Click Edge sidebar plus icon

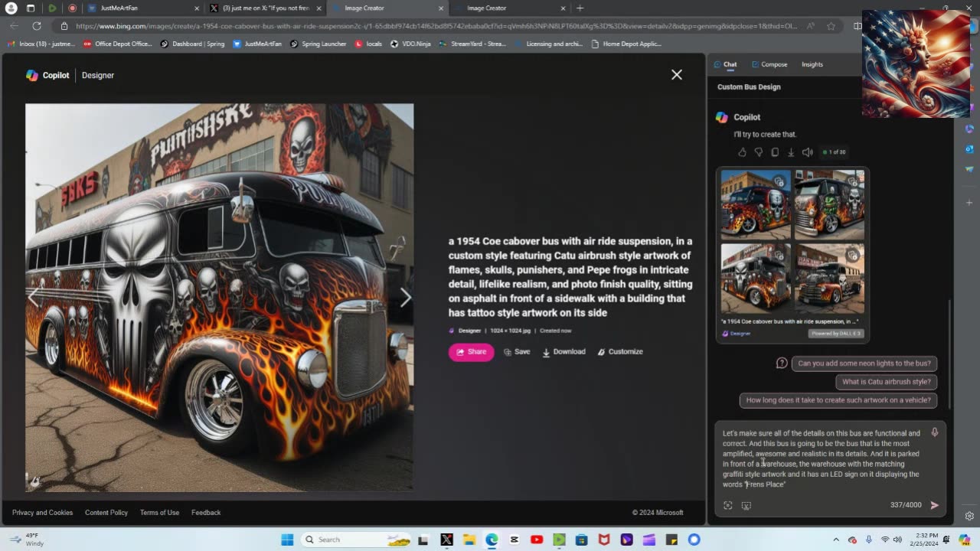click(x=969, y=203)
